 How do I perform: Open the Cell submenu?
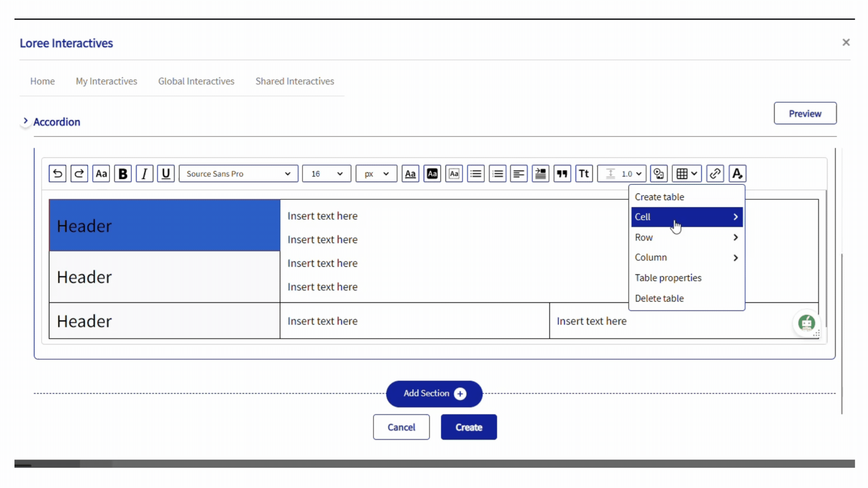click(x=687, y=217)
